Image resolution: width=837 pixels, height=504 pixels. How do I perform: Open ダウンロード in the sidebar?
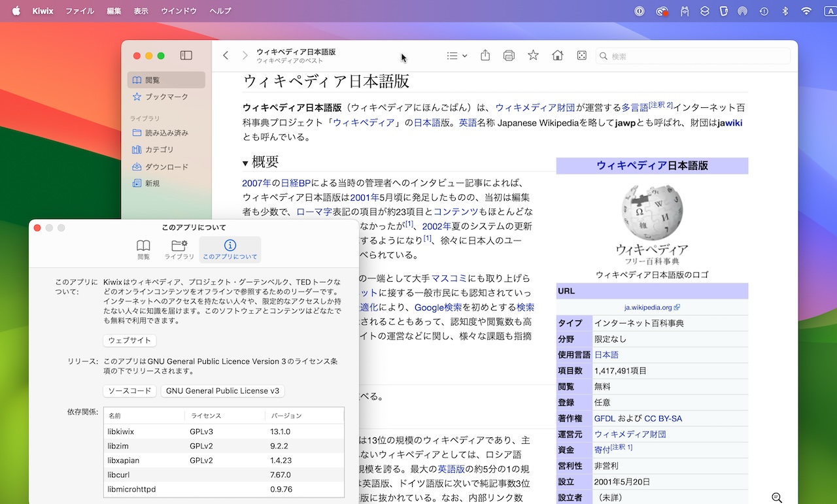[166, 167]
